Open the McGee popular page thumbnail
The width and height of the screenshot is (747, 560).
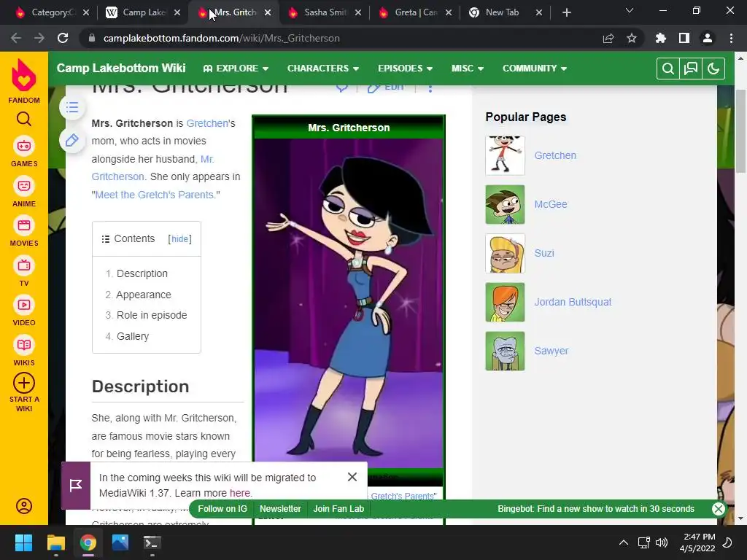click(x=505, y=204)
